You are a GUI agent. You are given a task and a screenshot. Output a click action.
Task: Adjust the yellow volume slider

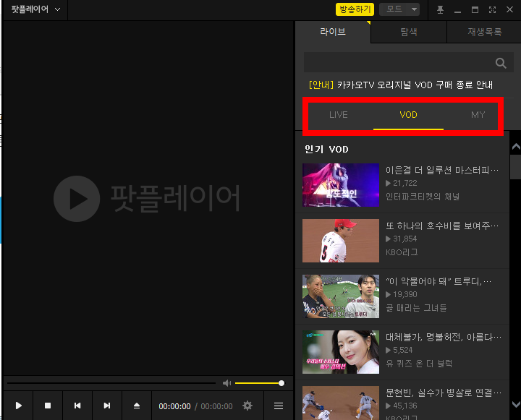tap(260, 383)
